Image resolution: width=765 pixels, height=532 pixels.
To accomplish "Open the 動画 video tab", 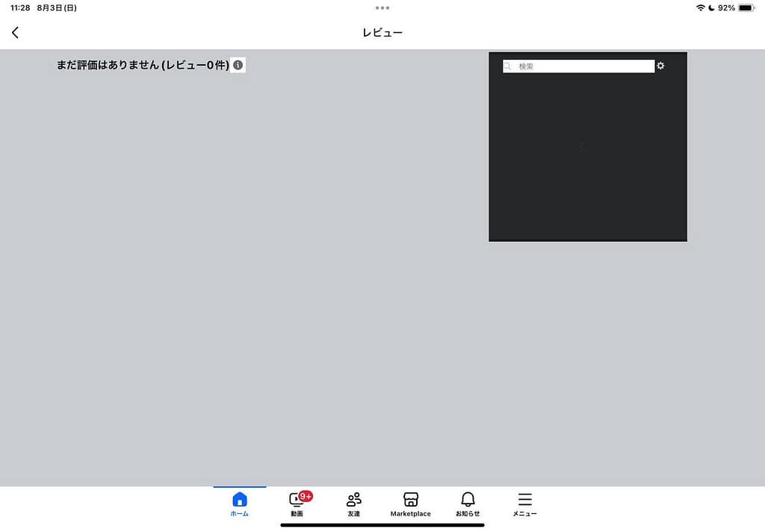I will (297, 504).
